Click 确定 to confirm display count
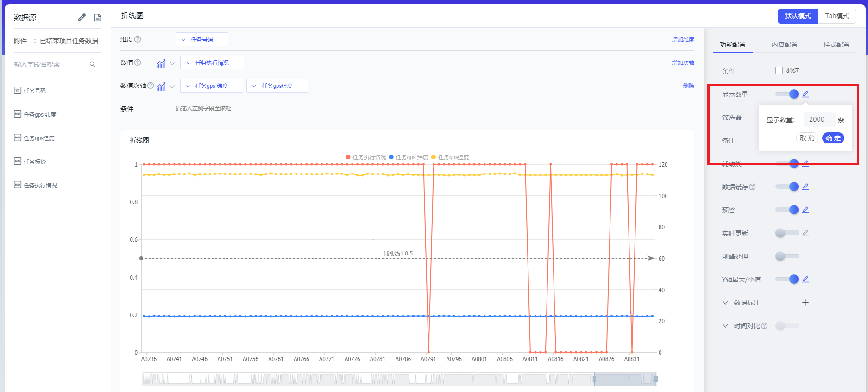The width and height of the screenshot is (868, 392). tap(833, 138)
